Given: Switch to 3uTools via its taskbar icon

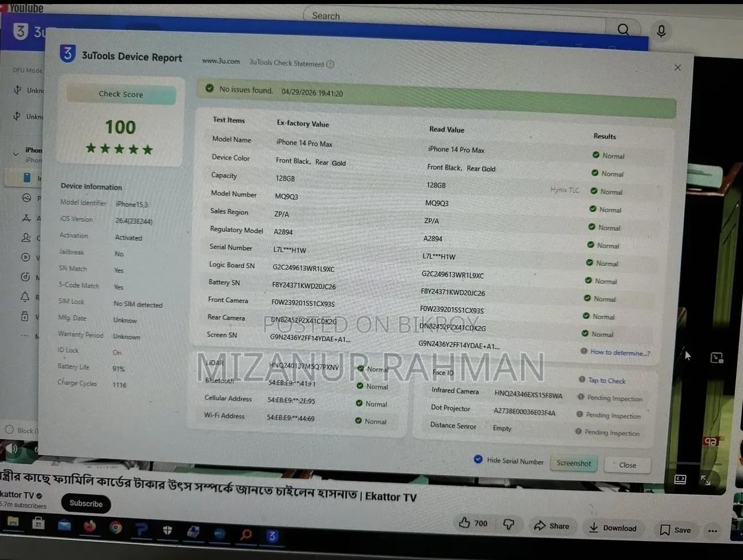Looking at the screenshot, I should click(x=272, y=536).
